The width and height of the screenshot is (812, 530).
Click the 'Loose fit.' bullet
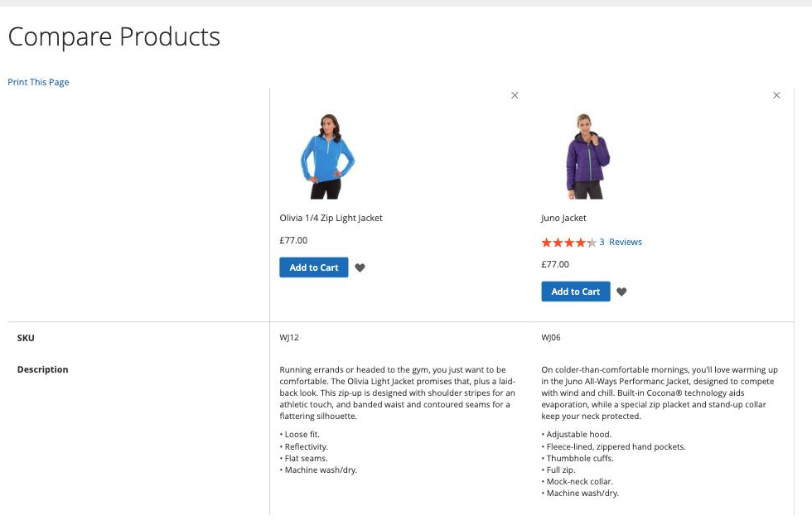300,435
